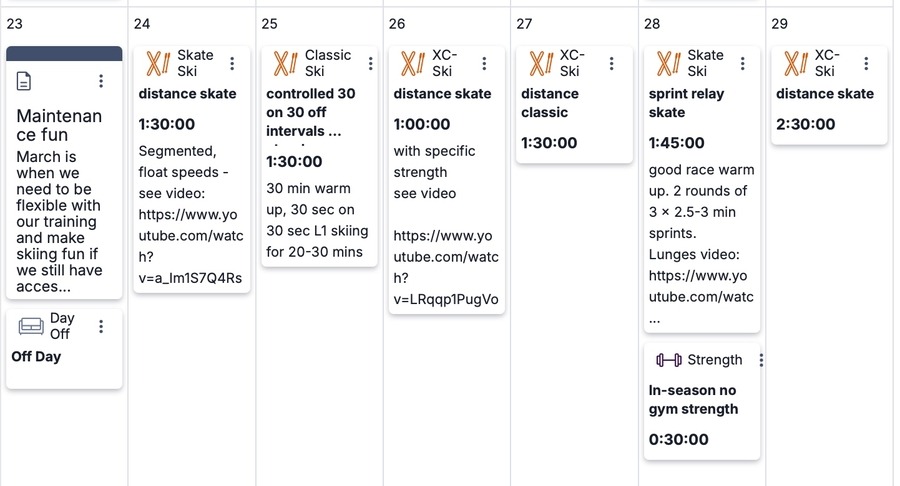Click the ski icon on day 29 XC-Ski
900x486 pixels.
coord(795,64)
